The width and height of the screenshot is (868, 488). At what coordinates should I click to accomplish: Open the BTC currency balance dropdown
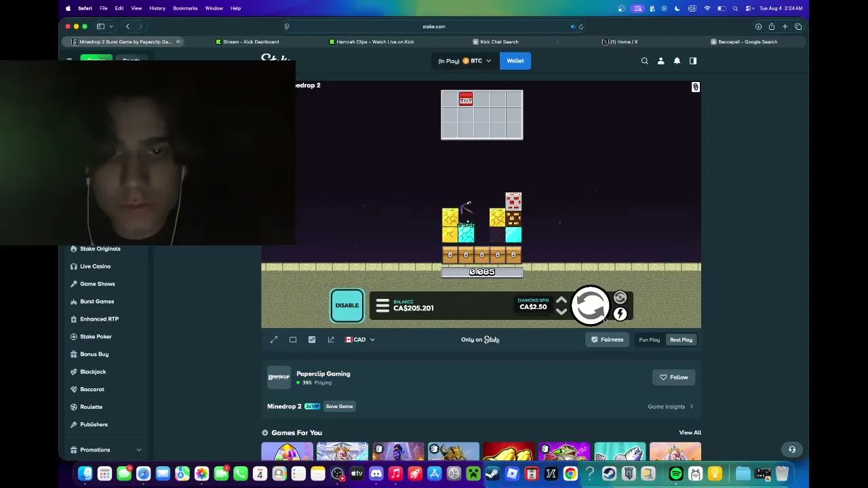click(465, 61)
